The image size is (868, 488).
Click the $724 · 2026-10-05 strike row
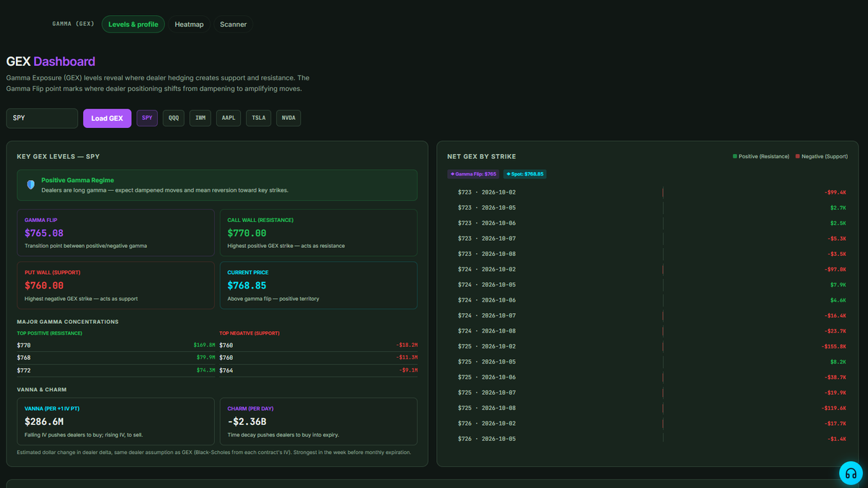click(647, 285)
